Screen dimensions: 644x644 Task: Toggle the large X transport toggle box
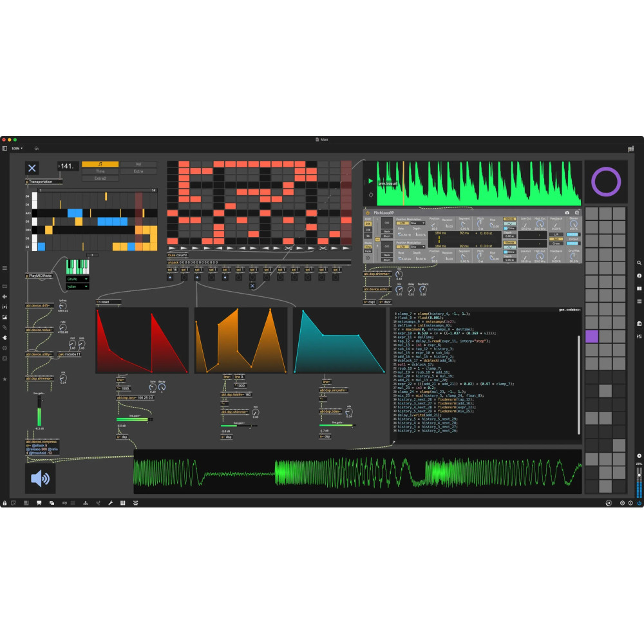click(32, 168)
